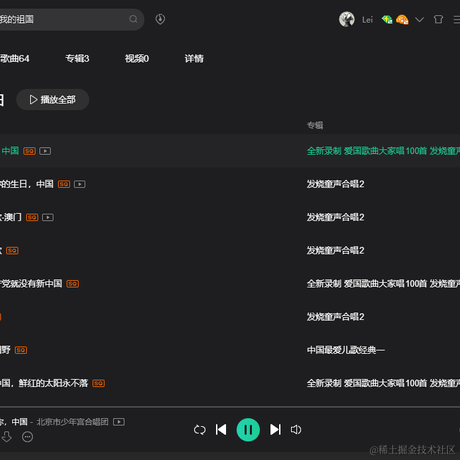The height and width of the screenshot is (460, 460).
Task: Select the song 党就没有新中国
Action: click(31, 284)
